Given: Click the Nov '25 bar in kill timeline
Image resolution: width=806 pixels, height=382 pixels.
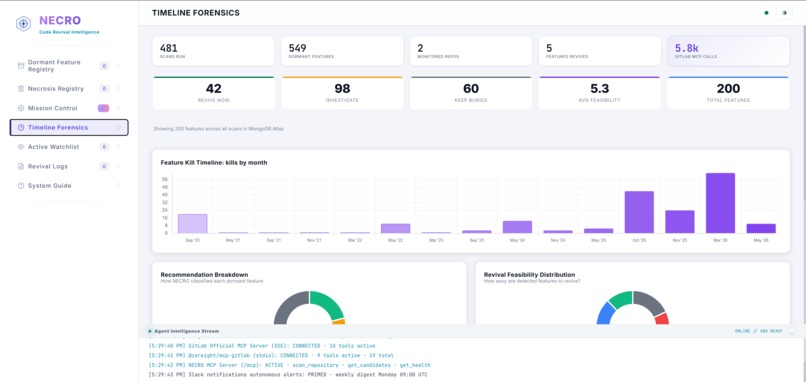Looking at the screenshot, I should 680,222.
